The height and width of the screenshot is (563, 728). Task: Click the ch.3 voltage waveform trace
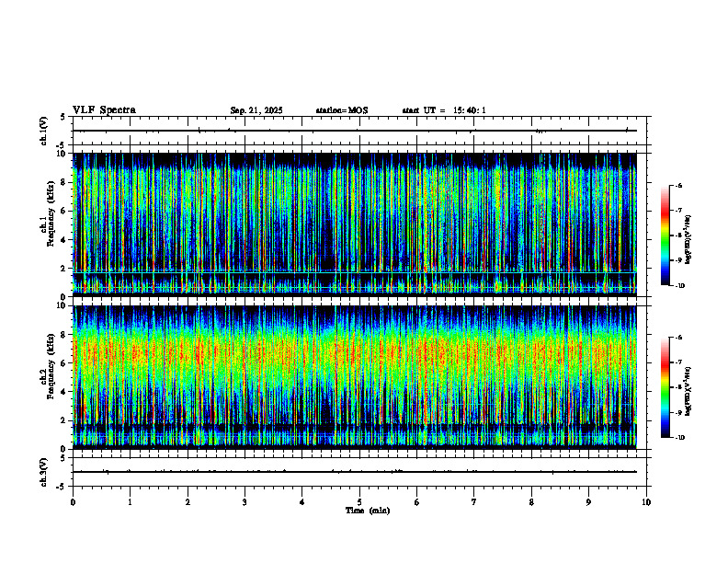(x=355, y=472)
